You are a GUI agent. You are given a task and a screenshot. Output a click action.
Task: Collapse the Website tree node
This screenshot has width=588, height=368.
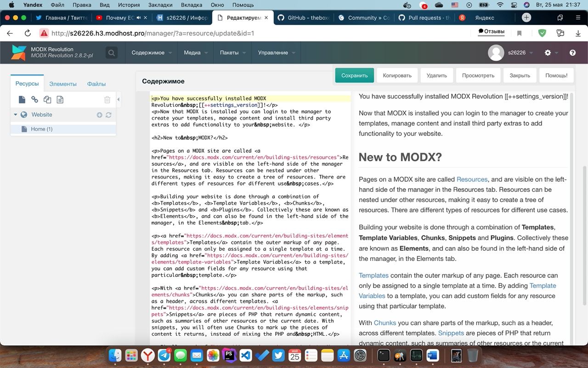click(15, 115)
